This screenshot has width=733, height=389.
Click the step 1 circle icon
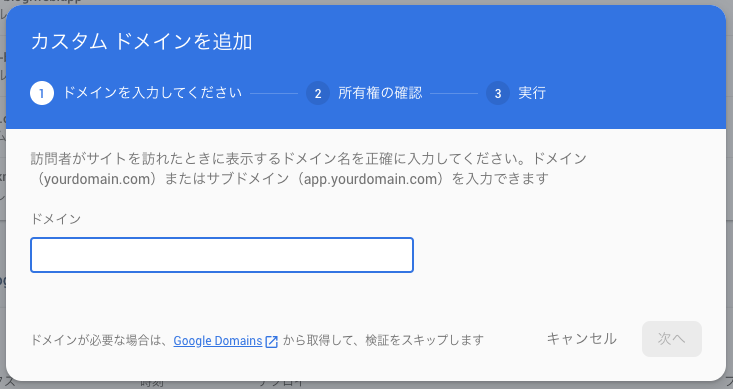coord(42,93)
